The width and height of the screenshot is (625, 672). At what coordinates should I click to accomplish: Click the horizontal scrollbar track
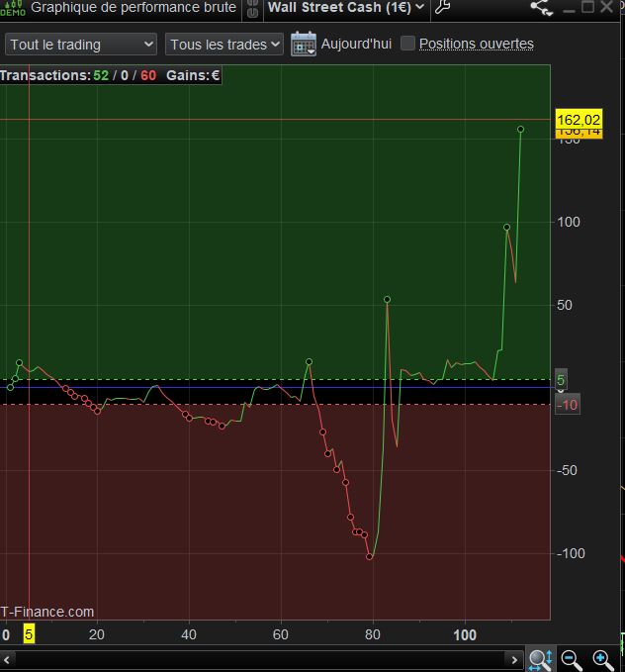pyautogui.click(x=260, y=659)
